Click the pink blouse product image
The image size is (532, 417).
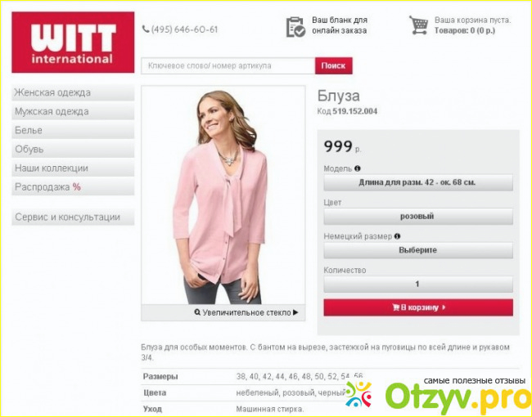[223, 195]
